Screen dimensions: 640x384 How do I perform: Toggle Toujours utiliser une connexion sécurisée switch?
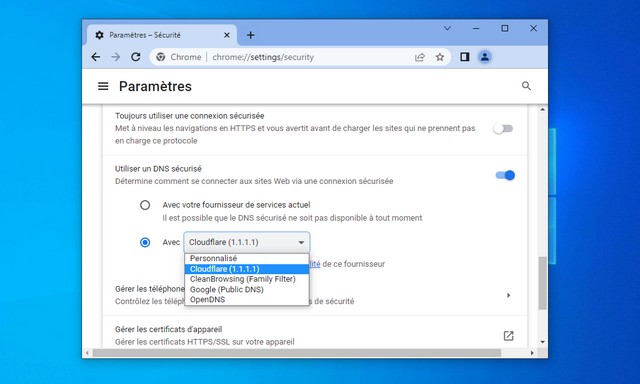(x=503, y=129)
